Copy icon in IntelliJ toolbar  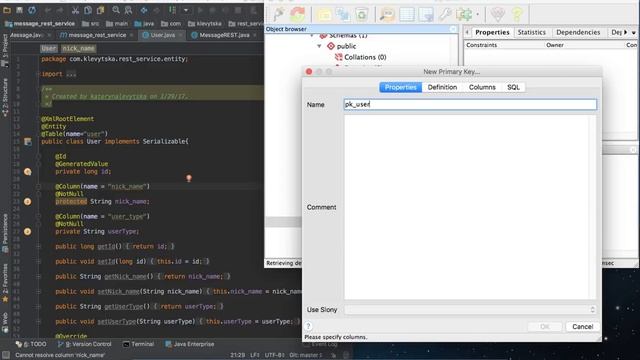tap(88, 10)
